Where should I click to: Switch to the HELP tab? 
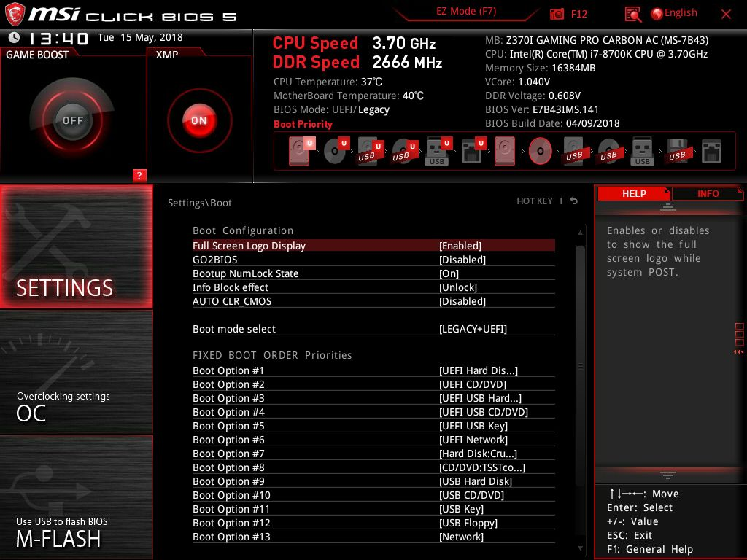pyautogui.click(x=634, y=193)
